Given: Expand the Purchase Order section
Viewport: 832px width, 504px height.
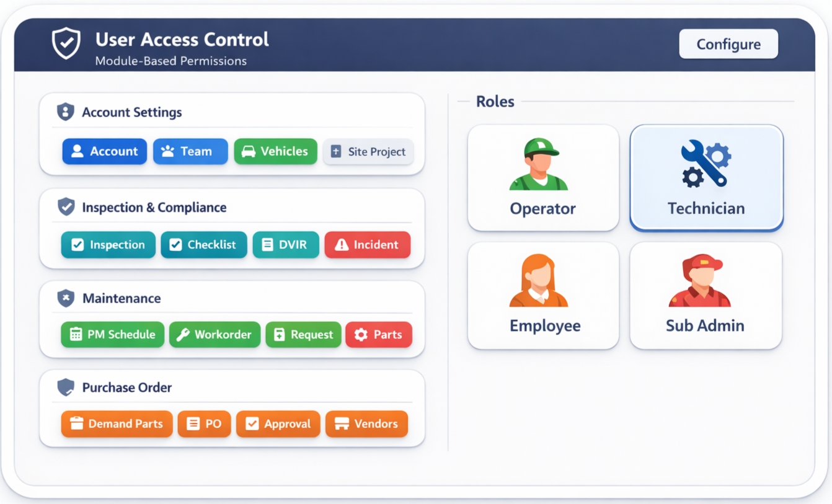Looking at the screenshot, I should click(x=127, y=387).
